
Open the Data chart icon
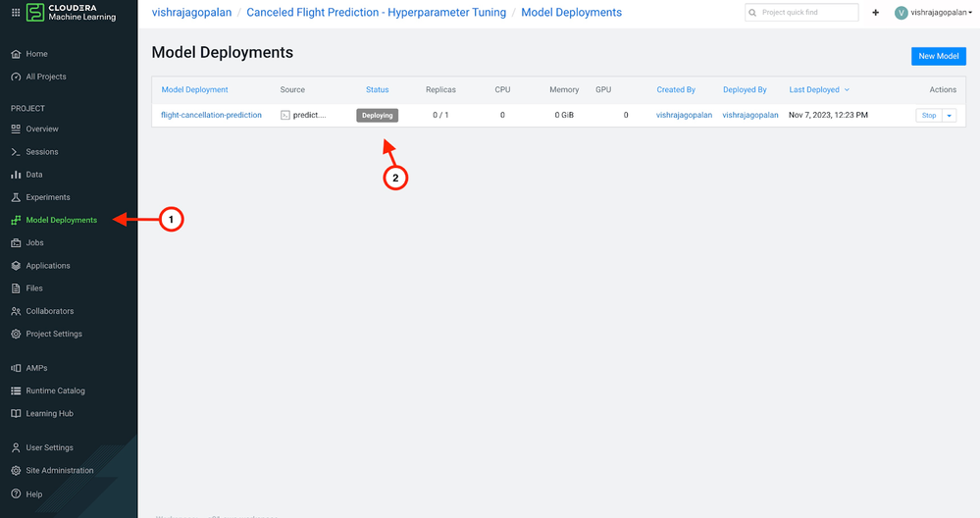click(x=16, y=175)
